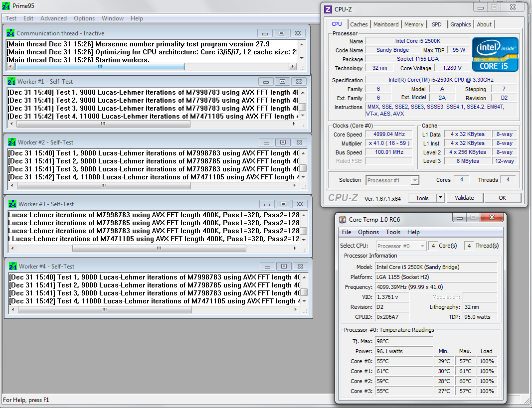The height and width of the screenshot is (408, 532).
Task: Switch to the Memory tab in CPU-Z
Action: [414, 24]
